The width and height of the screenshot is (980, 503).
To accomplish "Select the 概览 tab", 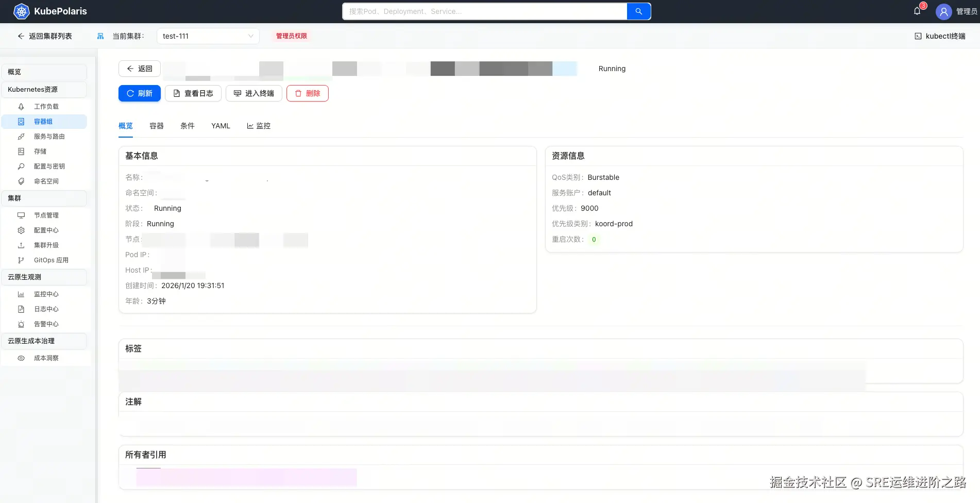I will tap(126, 126).
